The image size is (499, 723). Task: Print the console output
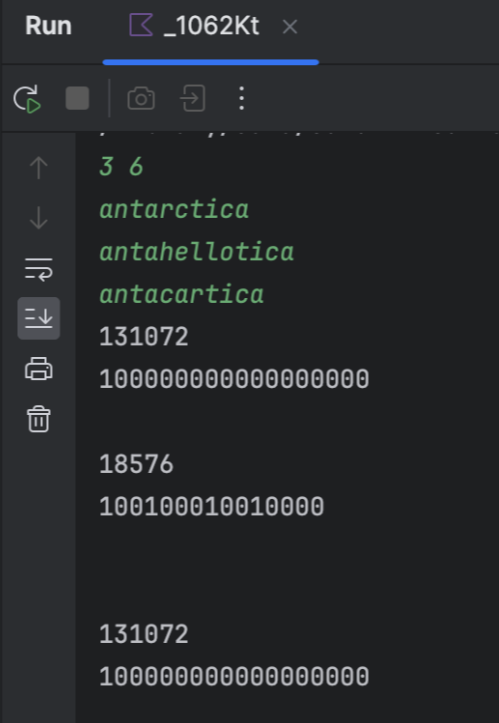coord(39,369)
